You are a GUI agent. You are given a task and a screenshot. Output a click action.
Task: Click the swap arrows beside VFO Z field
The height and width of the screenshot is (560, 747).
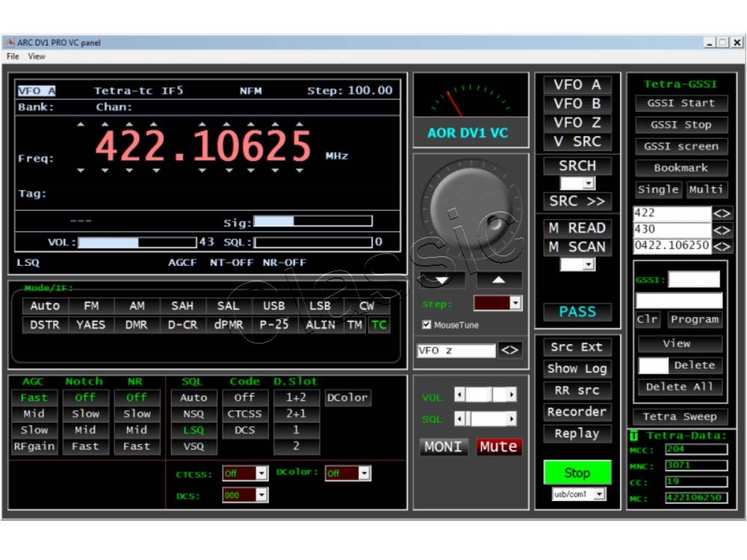[x=509, y=351]
